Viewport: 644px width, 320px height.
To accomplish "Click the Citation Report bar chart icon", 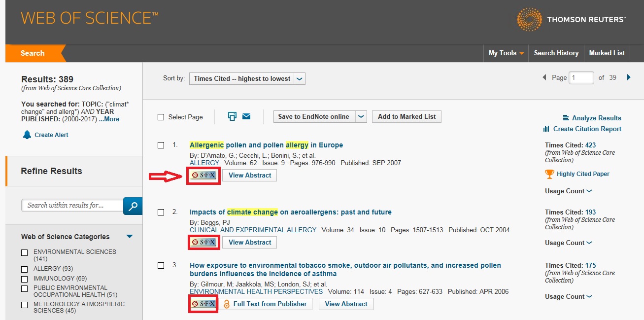I will tap(546, 129).
